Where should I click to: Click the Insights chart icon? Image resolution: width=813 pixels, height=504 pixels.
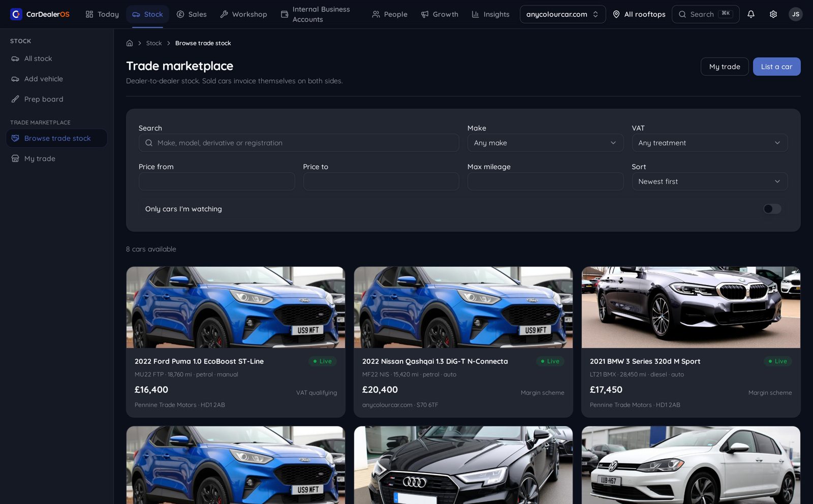pyautogui.click(x=476, y=14)
